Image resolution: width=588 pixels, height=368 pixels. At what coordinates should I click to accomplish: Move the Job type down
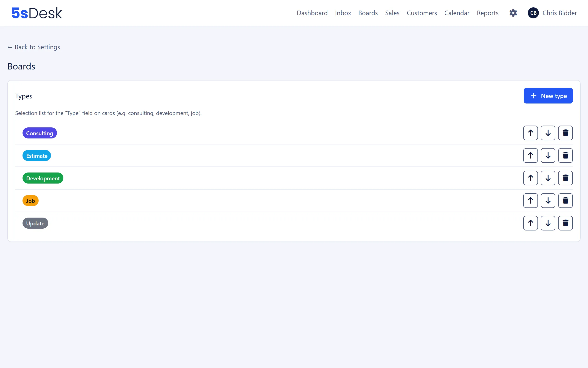[548, 201]
